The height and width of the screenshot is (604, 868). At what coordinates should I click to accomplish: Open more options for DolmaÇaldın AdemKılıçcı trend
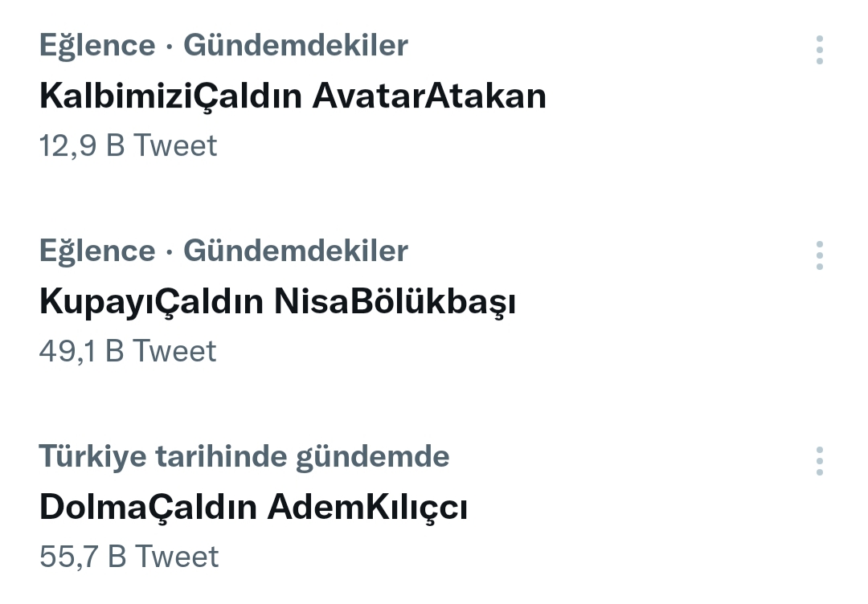[x=819, y=461]
